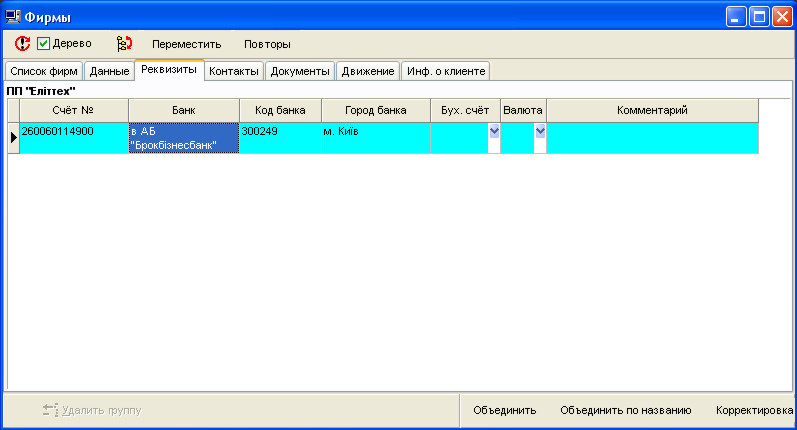Click the Переместить toolbar button

185,44
